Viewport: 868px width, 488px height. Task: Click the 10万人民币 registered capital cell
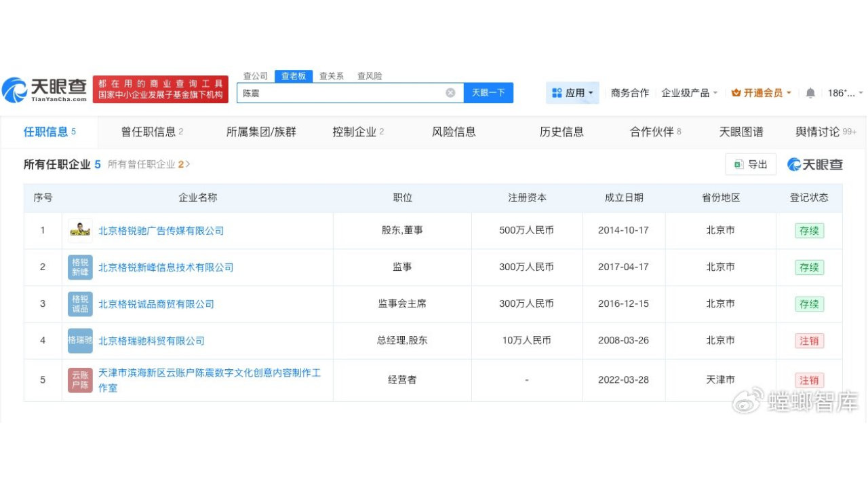[527, 341]
